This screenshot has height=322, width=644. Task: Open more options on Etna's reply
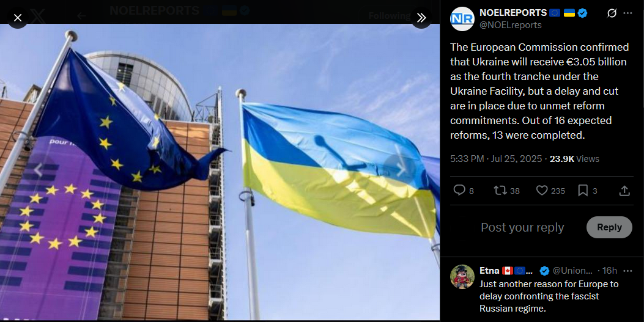(627, 271)
